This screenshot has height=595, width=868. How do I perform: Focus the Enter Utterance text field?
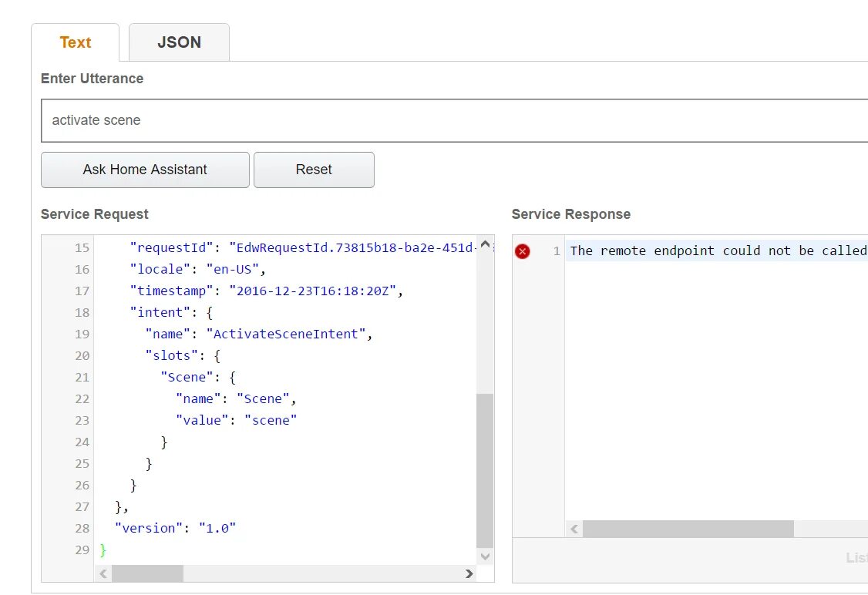pos(455,120)
